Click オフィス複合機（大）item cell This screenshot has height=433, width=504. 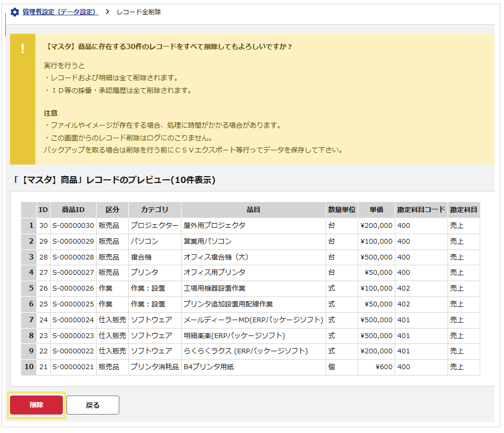[253, 257]
